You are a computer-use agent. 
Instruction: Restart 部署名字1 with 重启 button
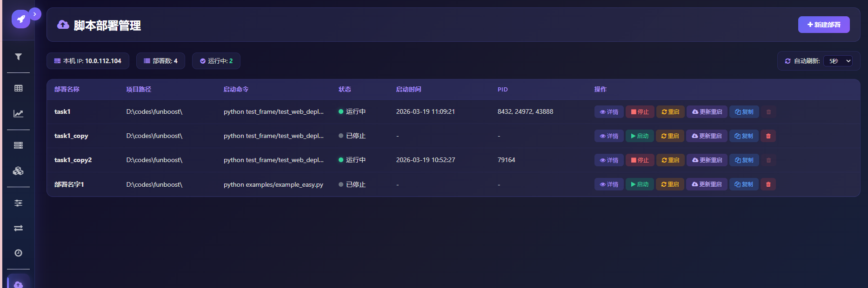pos(670,184)
